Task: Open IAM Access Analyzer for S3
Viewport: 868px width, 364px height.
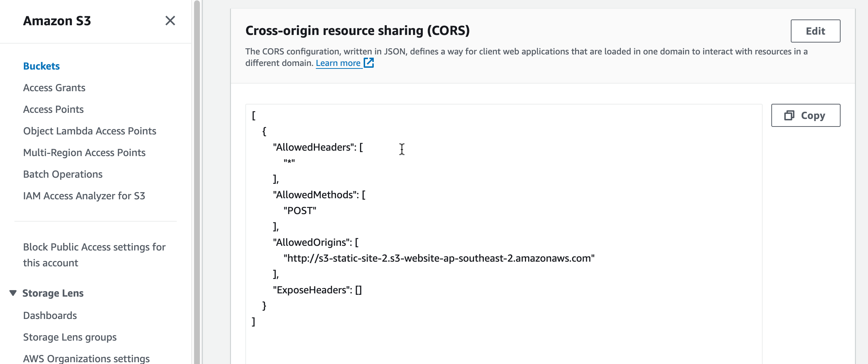Action: coord(84,196)
